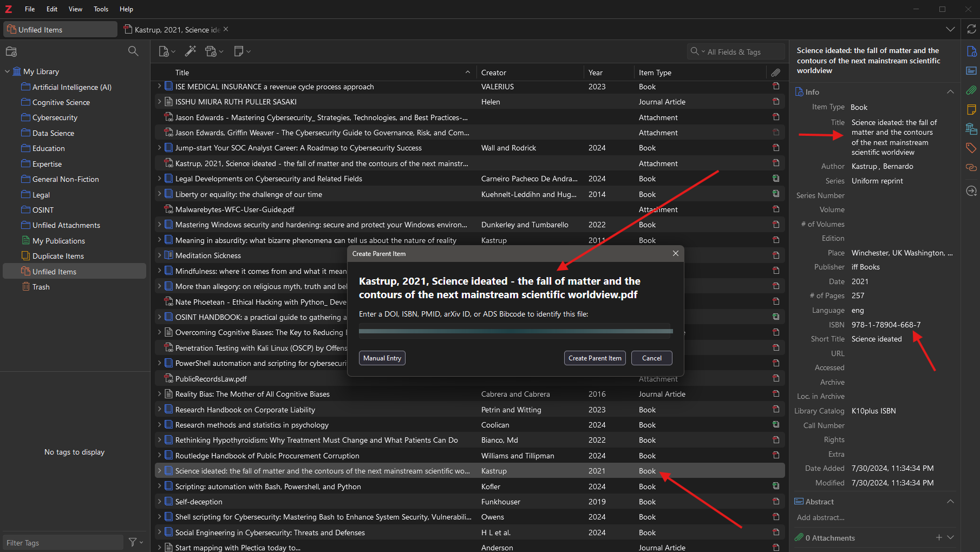Collapse the Abstract section
This screenshot has height=552, width=980.
950,502
